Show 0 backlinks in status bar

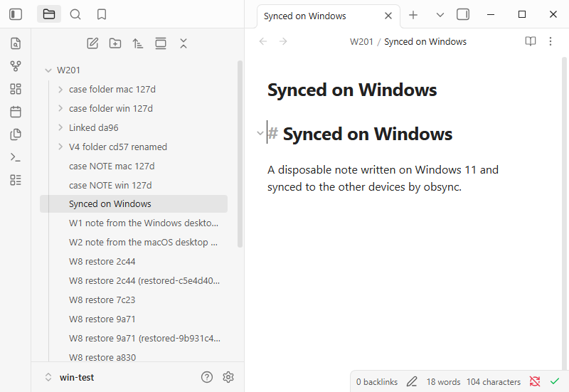coord(377,382)
